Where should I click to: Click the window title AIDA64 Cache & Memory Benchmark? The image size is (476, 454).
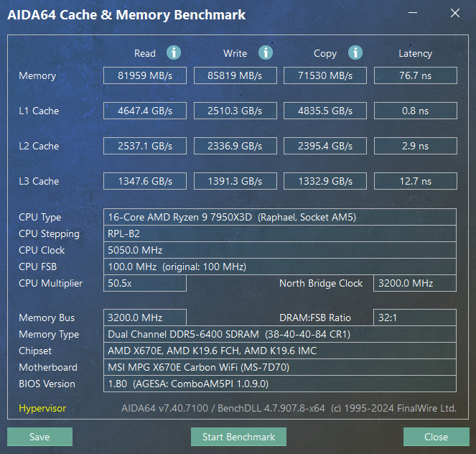pos(126,15)
